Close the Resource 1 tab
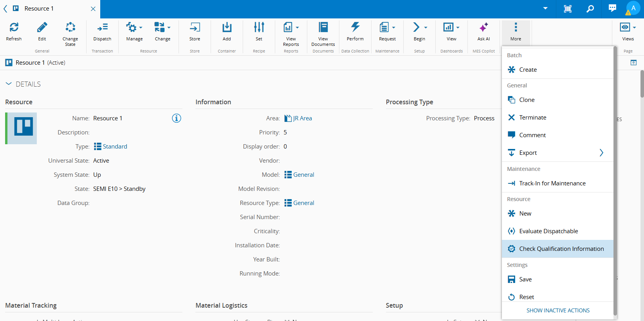The image size is (644, 321). pyautogui.click(x=93, y=9)
